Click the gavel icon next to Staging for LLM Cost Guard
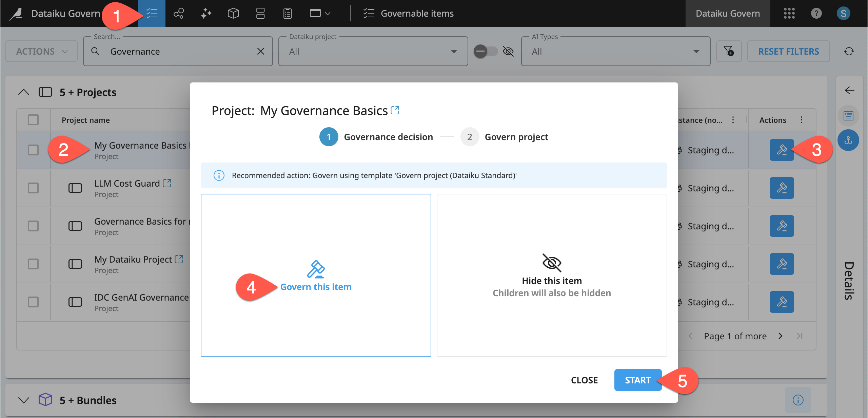 (x=782, y=188)
